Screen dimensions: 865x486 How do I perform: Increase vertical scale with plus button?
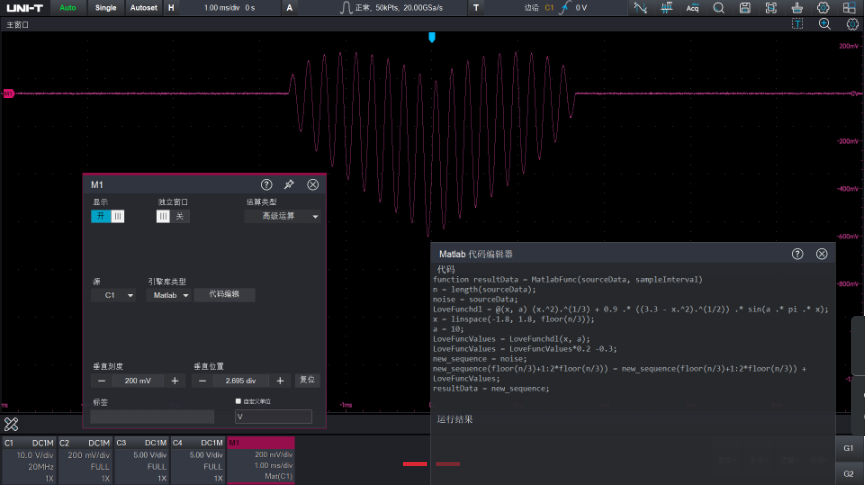tap(175, 381)
